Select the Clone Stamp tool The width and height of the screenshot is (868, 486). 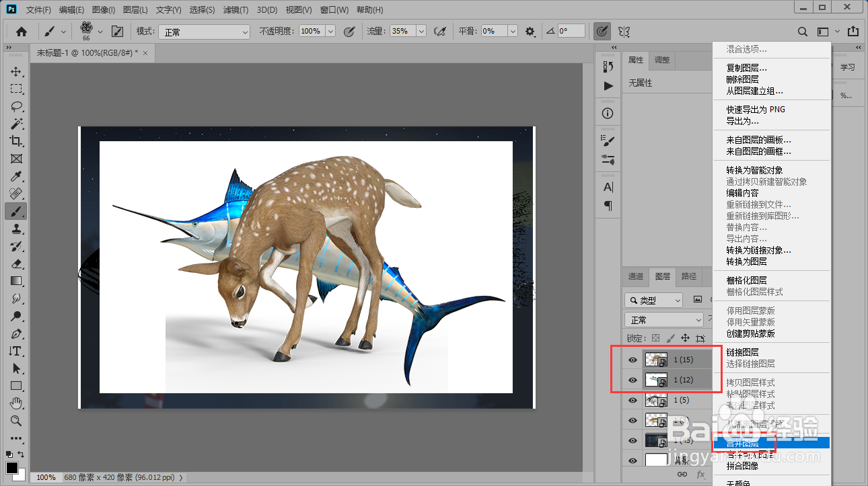click(x=16, y=229)
